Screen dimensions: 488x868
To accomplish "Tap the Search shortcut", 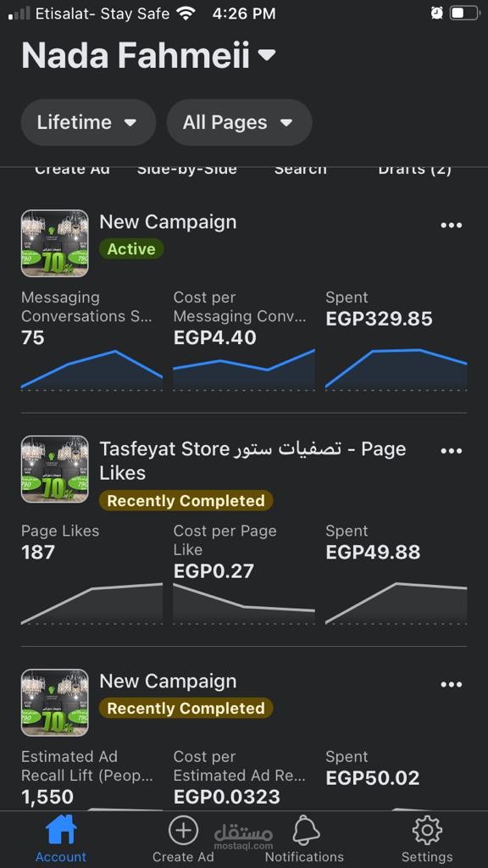I will pyautogui.click(x=301, y=169).
